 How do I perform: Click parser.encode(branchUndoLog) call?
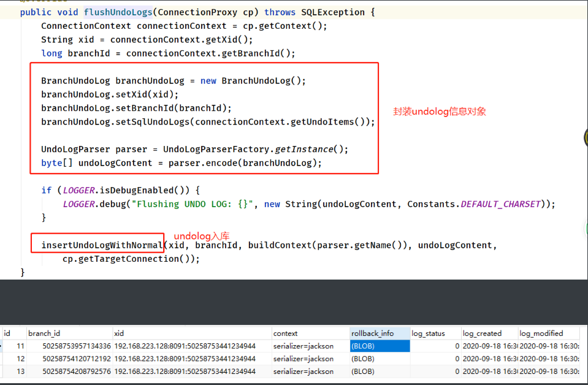[x=243, y=163]
